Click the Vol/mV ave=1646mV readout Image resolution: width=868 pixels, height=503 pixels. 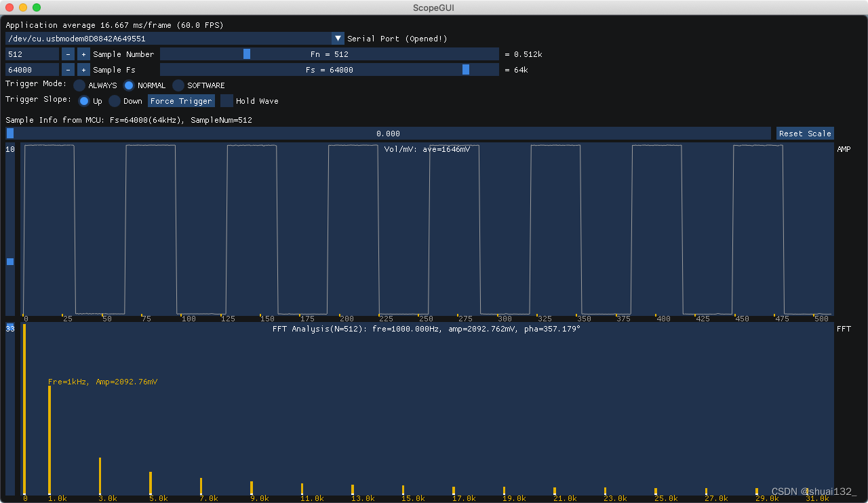coord(427,149)
